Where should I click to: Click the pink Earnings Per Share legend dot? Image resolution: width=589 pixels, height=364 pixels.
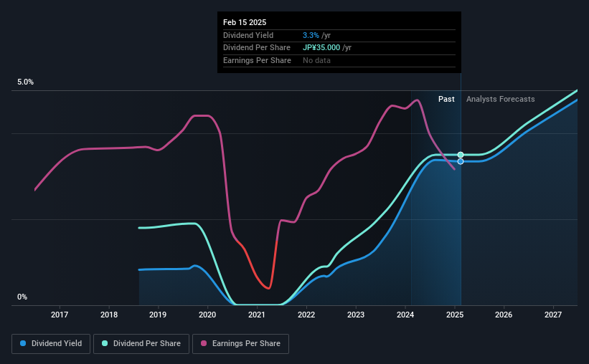[204, 343]
